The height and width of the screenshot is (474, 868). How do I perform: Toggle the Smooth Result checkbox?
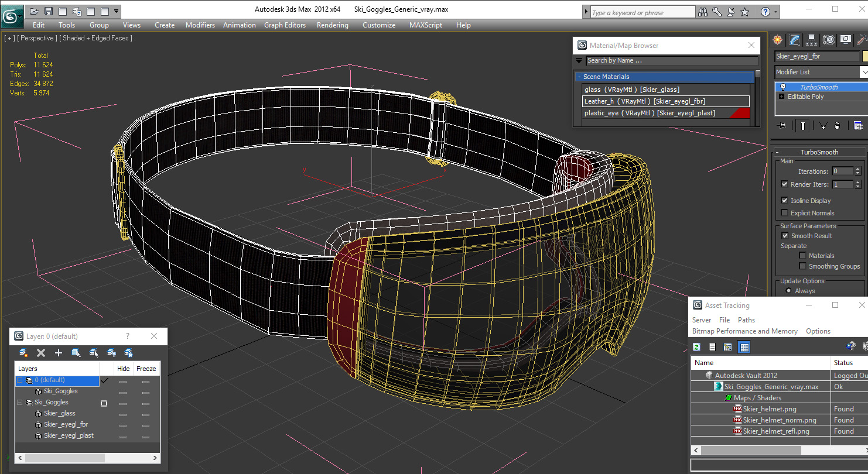pos(785,236)
